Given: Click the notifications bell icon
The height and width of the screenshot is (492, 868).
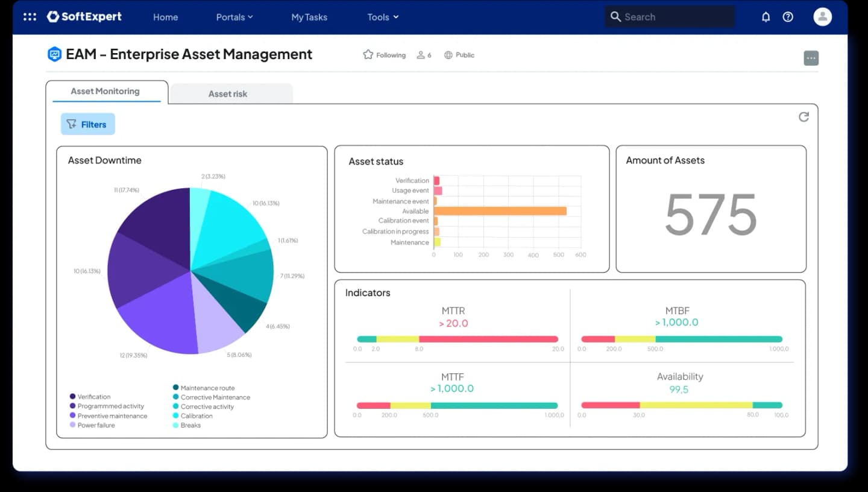Looking at the screenshot, I should click(766, 17).
